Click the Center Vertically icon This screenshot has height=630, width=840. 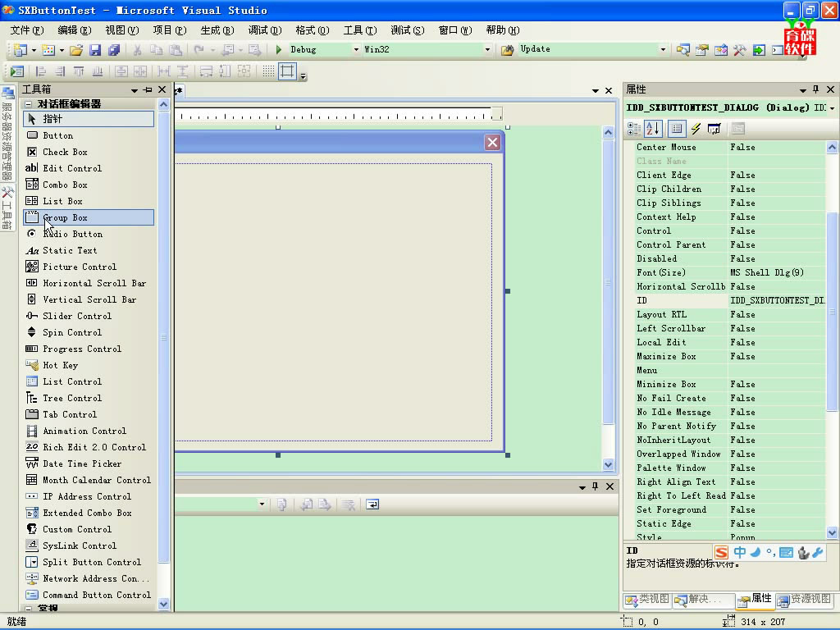(x=121, y=71)
